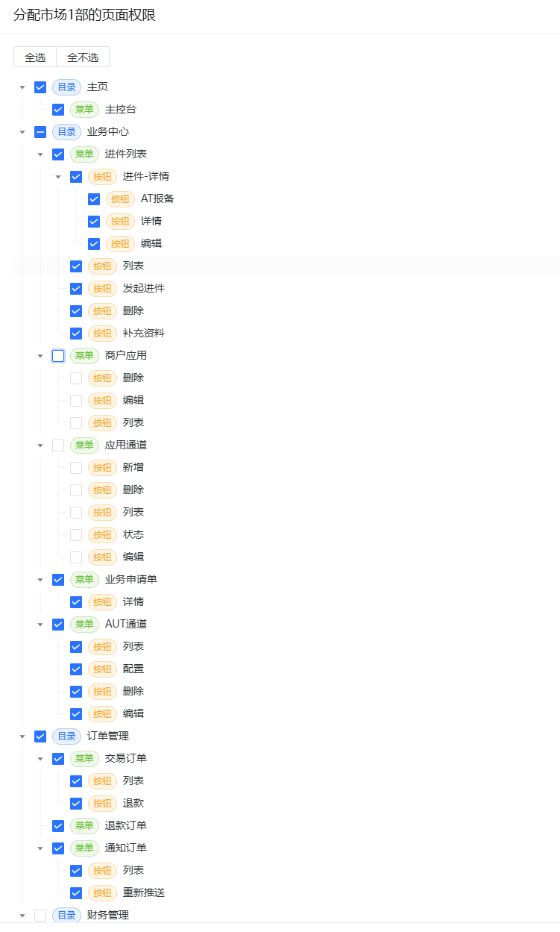Select the 财务管理 tree row label
Screen dimensions: 560x932
click(108, 916)
